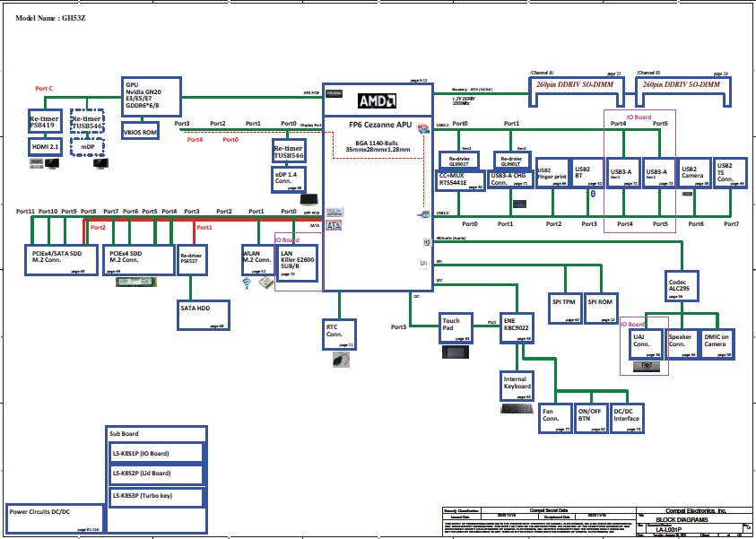
Task: Select the GPU Nvidia GN20 block
Action: click(152, 97)
